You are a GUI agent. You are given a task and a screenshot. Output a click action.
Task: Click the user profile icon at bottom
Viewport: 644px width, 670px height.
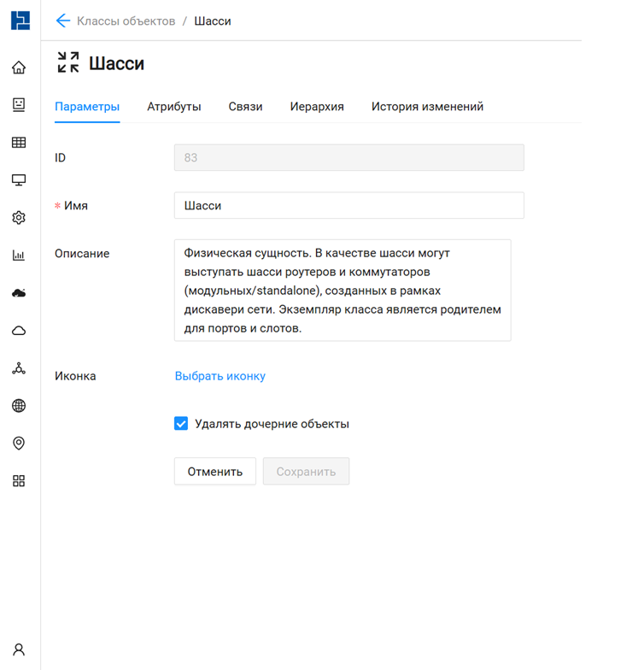(x=19, y=649)
